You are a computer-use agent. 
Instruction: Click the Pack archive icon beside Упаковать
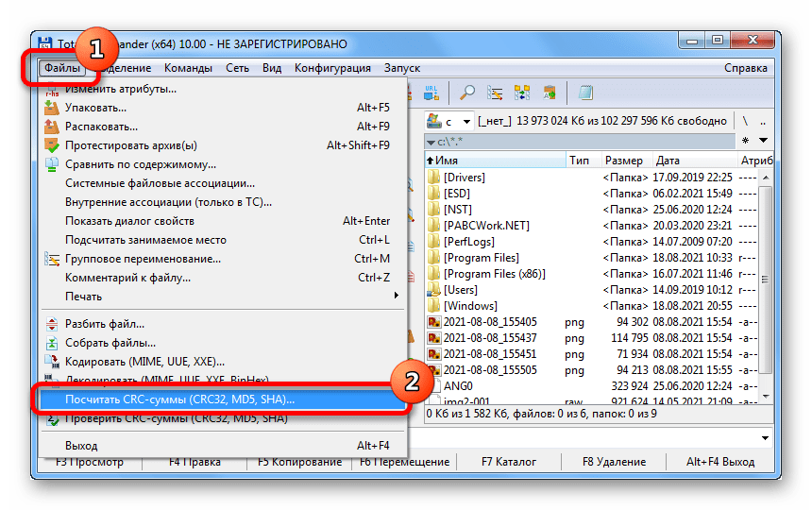(x=52, y=108)
